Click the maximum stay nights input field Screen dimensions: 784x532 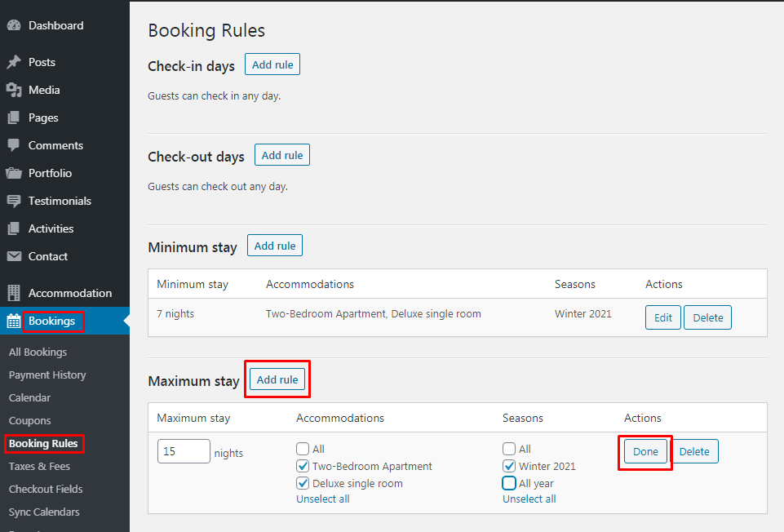coord(184,451)
